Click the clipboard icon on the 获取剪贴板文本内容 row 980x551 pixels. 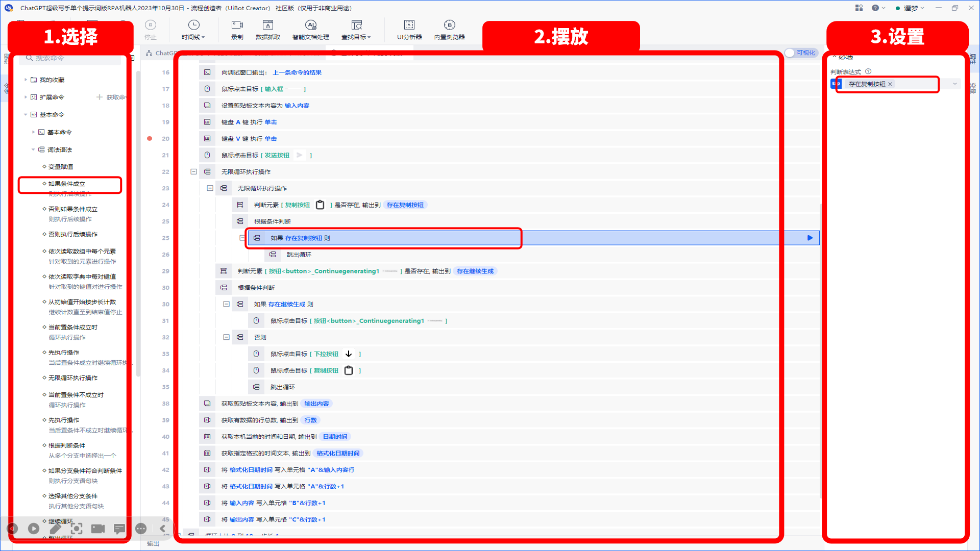coord(207,404)
